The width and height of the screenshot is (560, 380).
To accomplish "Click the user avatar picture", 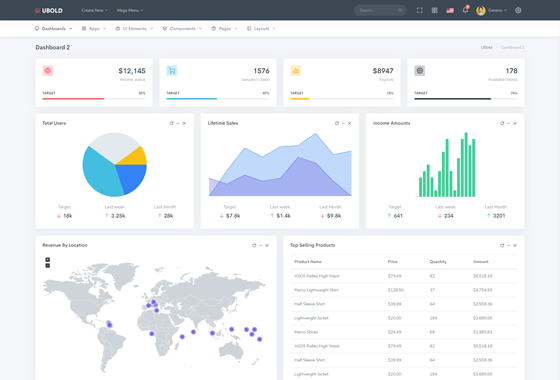I will click(x=481, y=10).
